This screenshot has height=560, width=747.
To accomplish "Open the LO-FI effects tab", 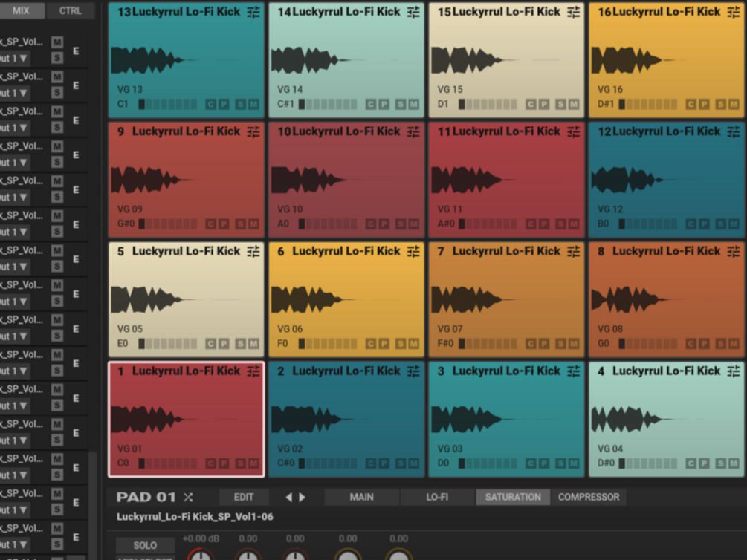I will [437, 497].
